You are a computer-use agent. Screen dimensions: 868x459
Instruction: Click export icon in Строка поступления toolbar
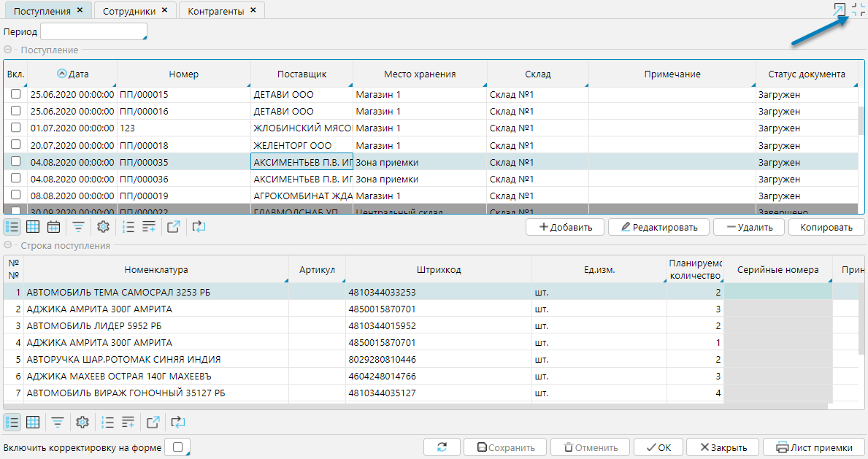pyautogui.click(x=153, y=422)
